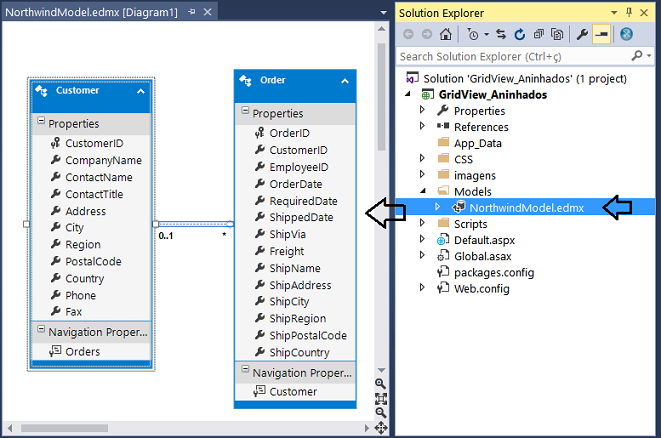Screen dimensions: 661x438
Task: Close the NorthwindModel.edmx diagram tab
Action: [207, 12]
